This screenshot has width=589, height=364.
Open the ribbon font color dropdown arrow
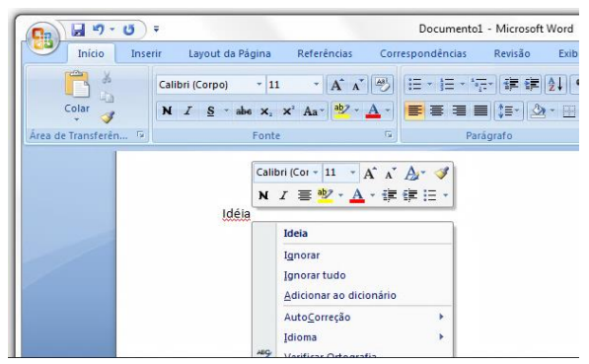pyautogui.click(x=388, y=110)
